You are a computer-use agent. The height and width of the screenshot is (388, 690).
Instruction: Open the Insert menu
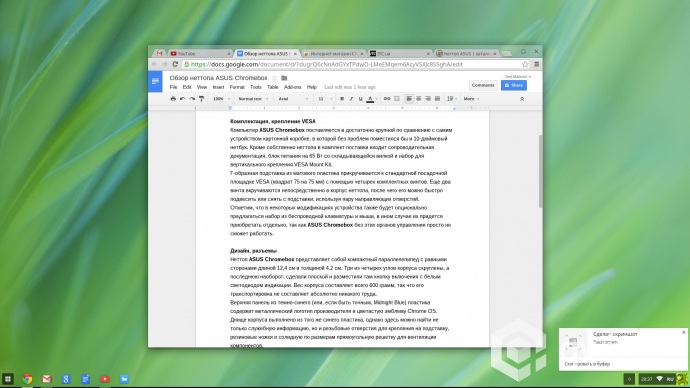218,87
